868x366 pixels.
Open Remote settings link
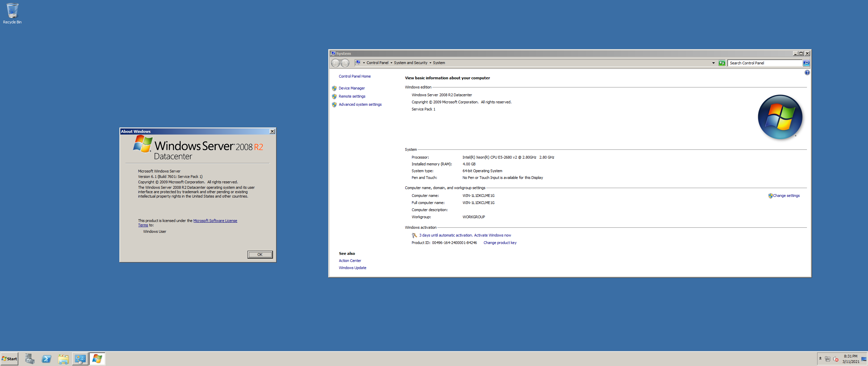(352, 97)
